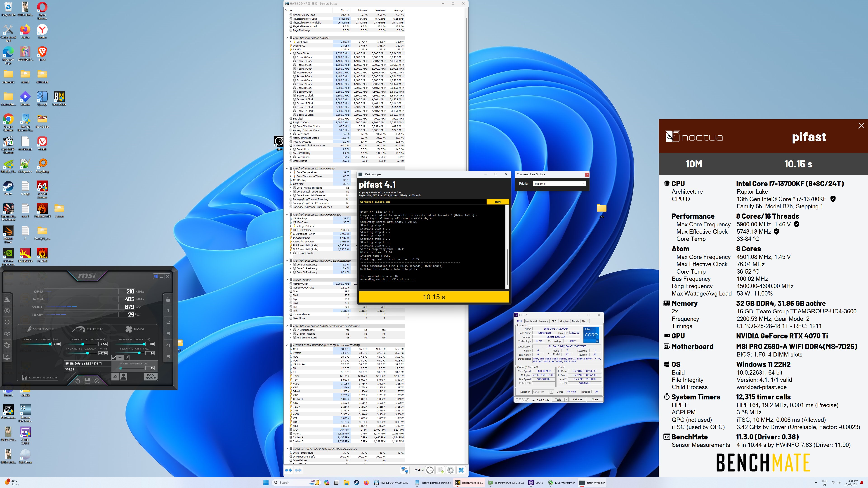
Task: Collapse the Memory Timings sensor group
Action: (287, 280)
